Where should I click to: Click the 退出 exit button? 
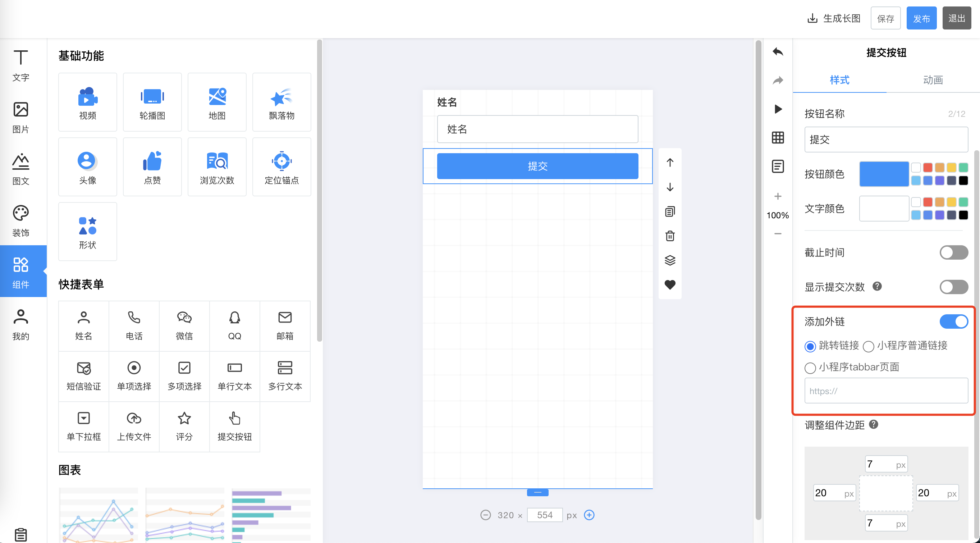[956, 18]
